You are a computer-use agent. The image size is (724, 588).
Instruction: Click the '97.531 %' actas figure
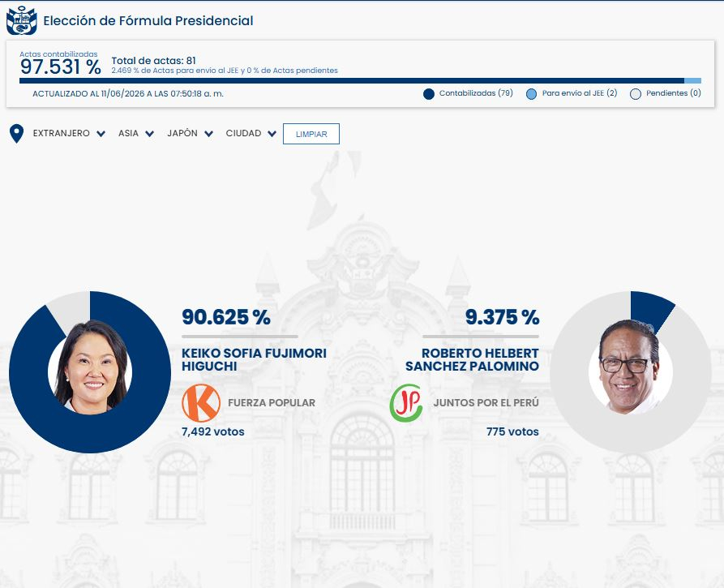pyautogui.click(x=61, y=67)
